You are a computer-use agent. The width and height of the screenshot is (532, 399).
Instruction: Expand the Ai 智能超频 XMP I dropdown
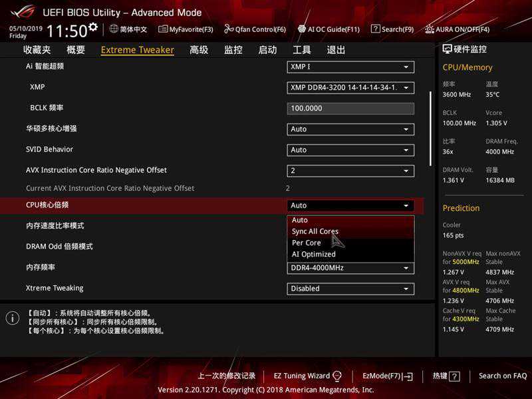[x=350, y=67]
